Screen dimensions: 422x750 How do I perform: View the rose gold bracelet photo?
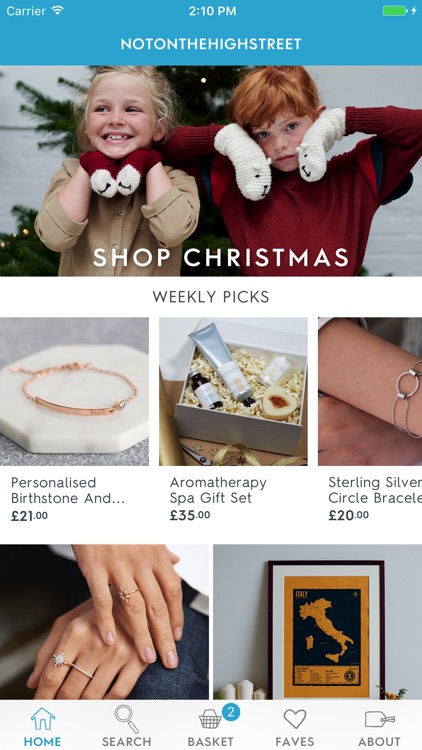coord(74,391)
